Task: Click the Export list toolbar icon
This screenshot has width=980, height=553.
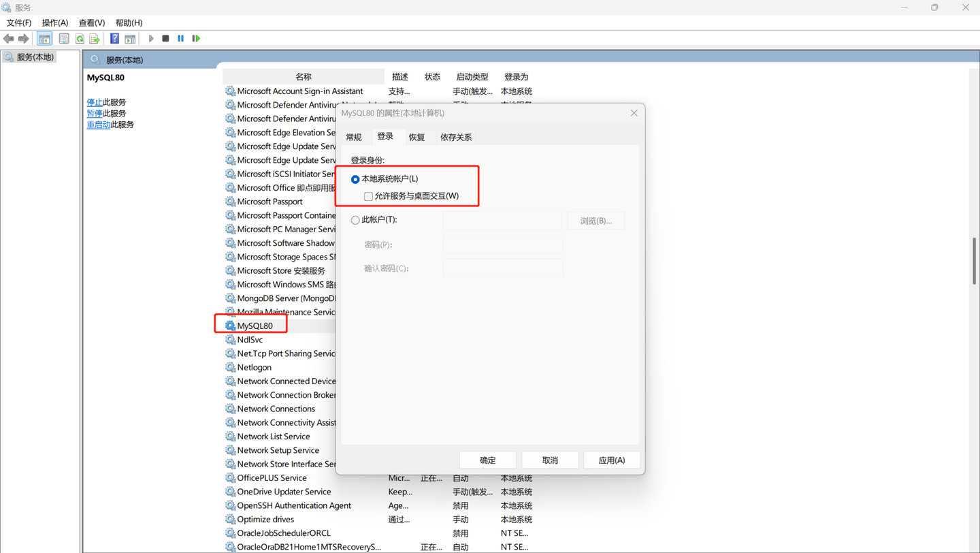Action: click(95, 39)
